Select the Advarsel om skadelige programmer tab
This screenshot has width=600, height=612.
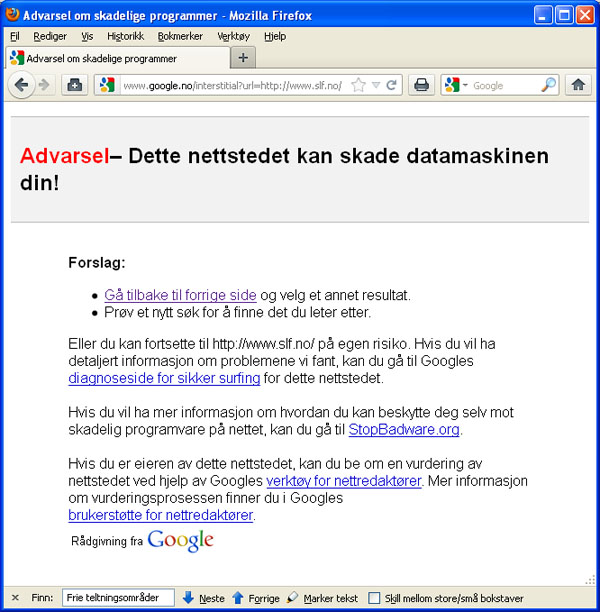pos(118,58)
